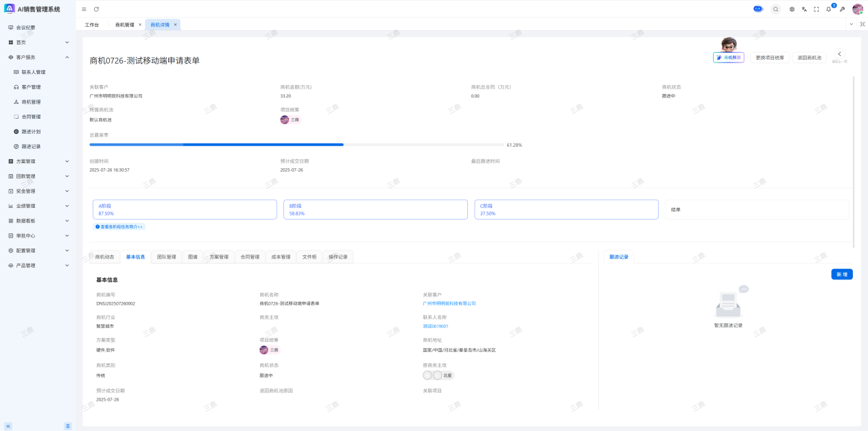
Task: Close the 商机管理 tab
Action: point(140,25)
